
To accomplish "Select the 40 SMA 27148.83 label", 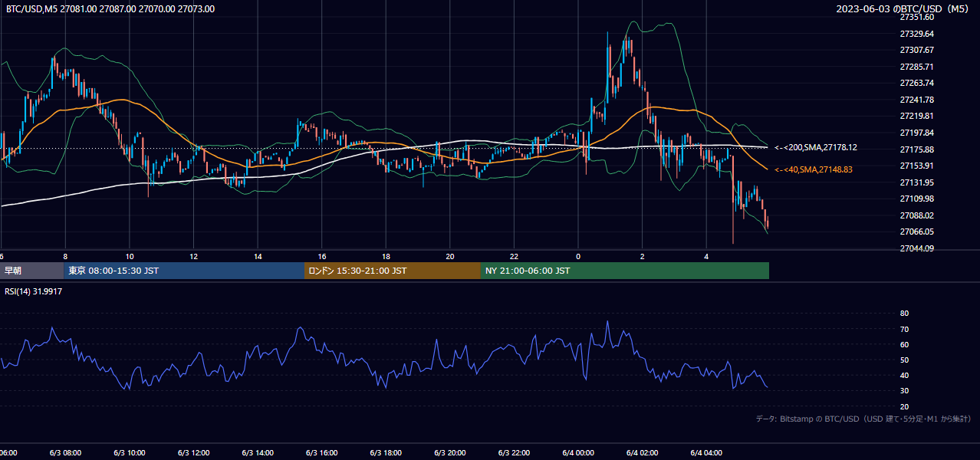I will (x=814, y=169).
